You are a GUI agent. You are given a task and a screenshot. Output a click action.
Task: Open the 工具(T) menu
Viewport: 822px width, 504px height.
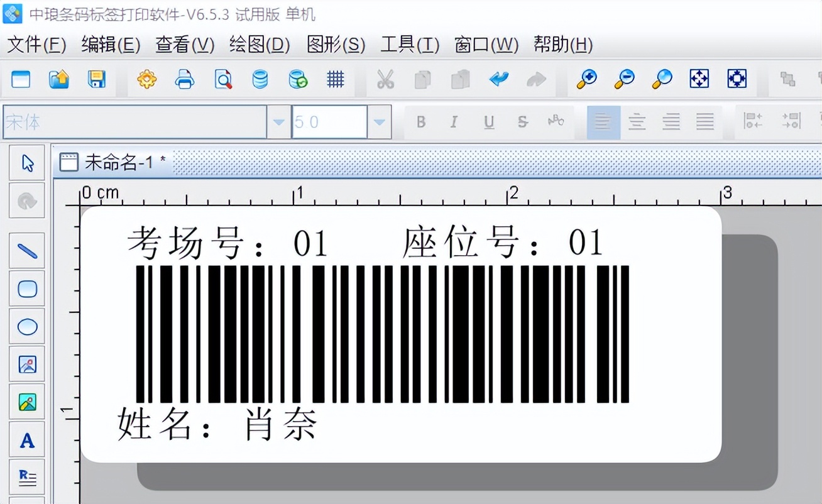[410, 45]
